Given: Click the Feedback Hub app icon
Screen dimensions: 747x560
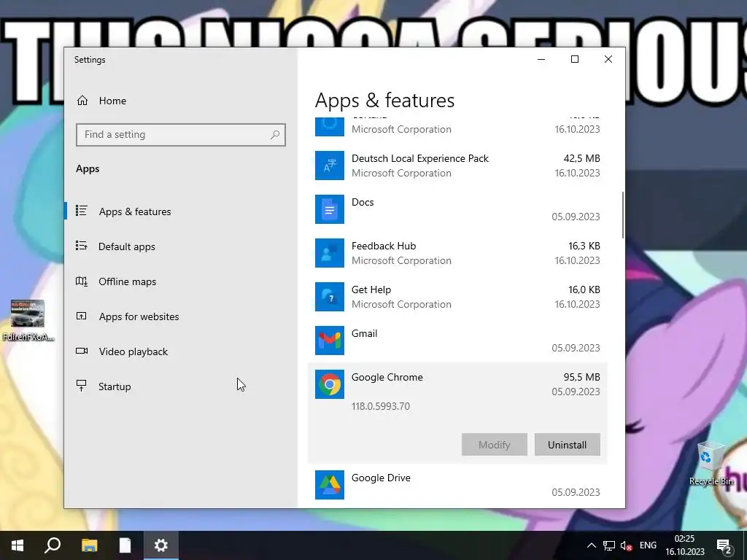Looking at the screenshot, I should [x=330, y=253].
